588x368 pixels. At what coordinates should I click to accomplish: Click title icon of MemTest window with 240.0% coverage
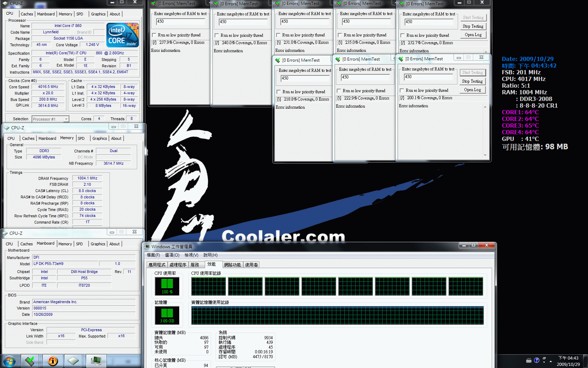tap(216, 4)
